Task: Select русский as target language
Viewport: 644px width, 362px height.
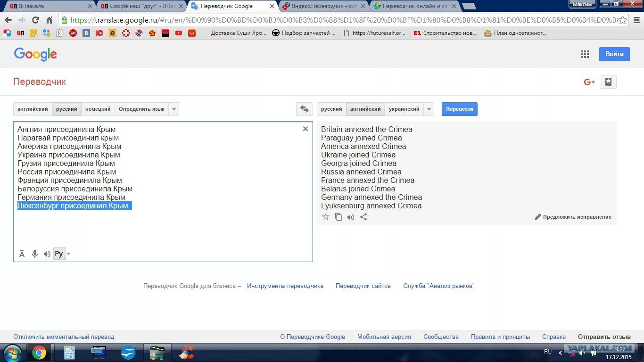Action: pos(331,109)
